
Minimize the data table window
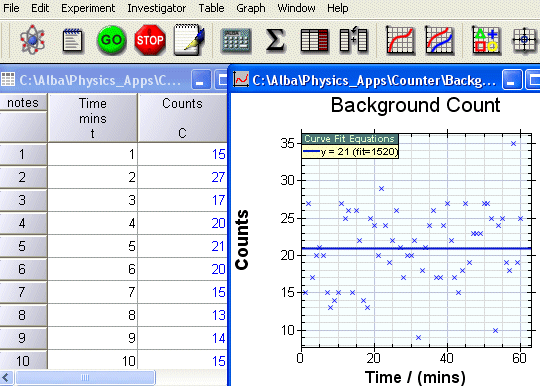[200, 80]
